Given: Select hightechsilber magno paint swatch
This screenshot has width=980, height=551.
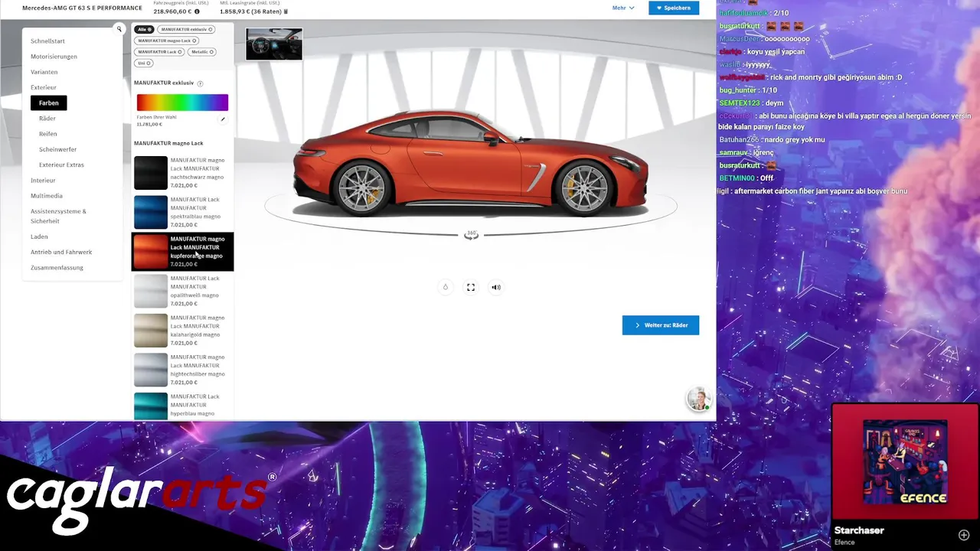Looking at the screenshot, I should pos(151,370).
